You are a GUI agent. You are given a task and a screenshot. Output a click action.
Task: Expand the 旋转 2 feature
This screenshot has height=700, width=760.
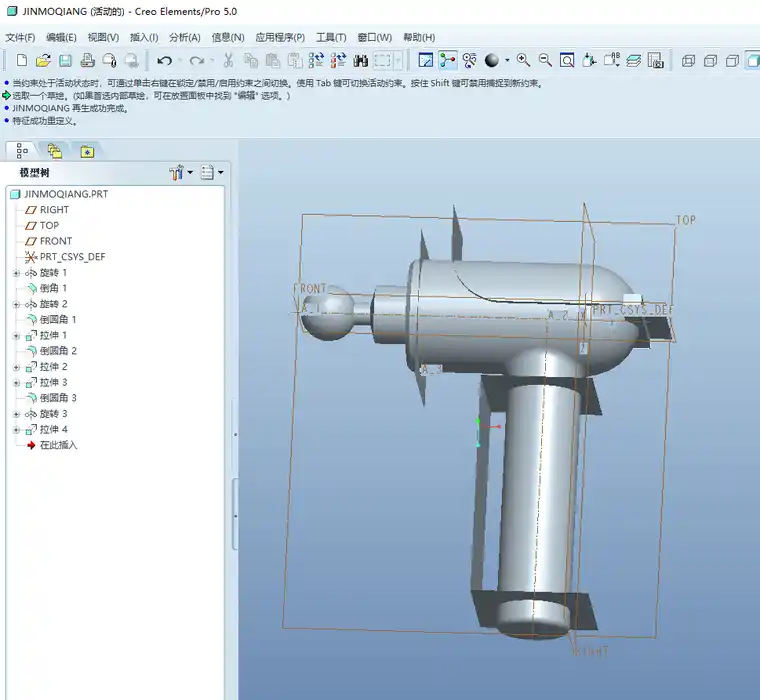16,304
